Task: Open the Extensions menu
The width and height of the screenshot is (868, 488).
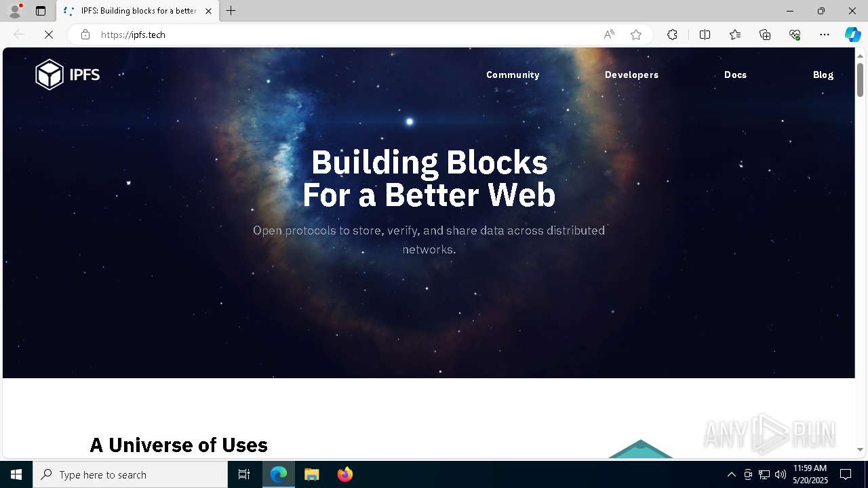Action: click(672, 35)
